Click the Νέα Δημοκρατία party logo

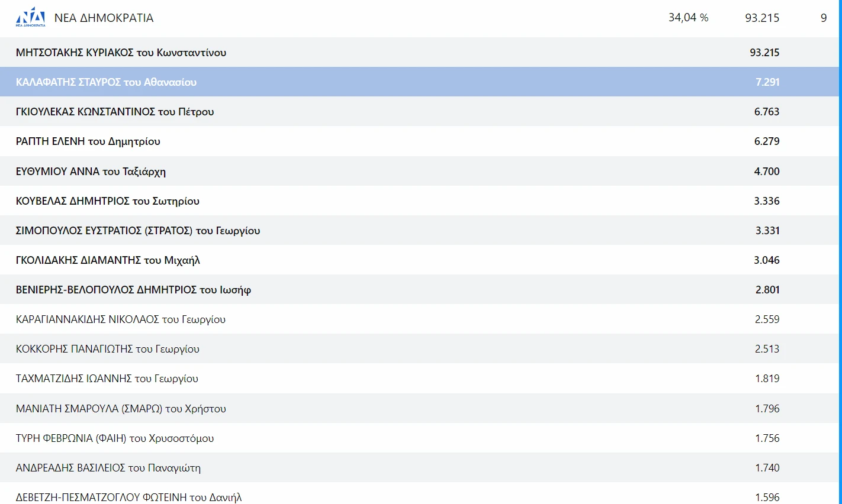30,18
